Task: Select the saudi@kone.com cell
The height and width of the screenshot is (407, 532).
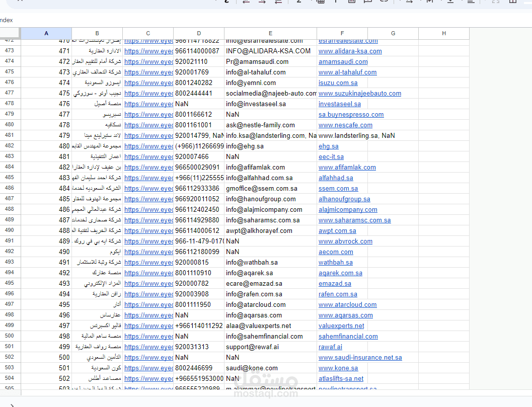Action: click(270, 368)
